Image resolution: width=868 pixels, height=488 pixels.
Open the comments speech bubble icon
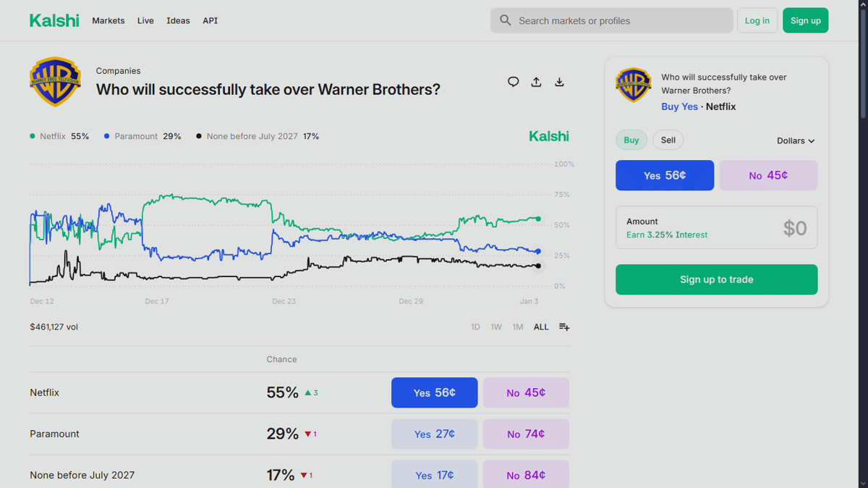click(x=513, y=82)
